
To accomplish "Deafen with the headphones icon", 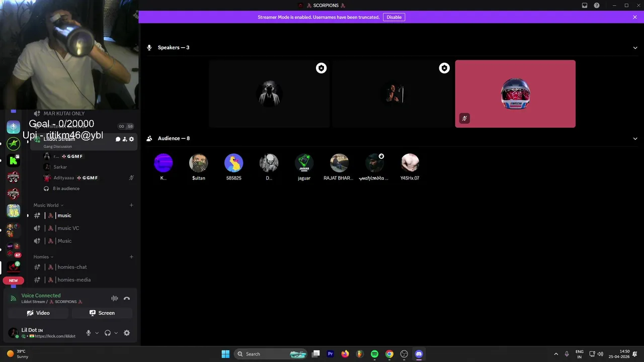I will point(107,333).
